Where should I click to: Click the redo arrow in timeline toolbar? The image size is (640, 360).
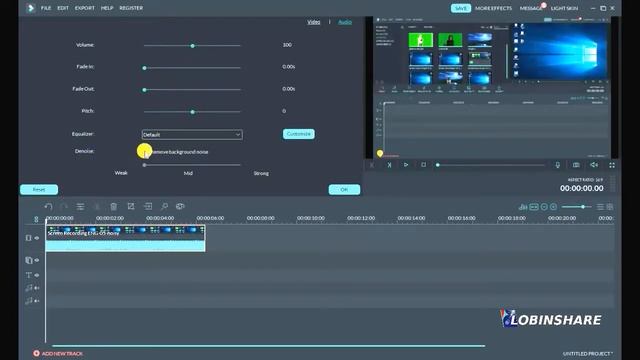pos(64,207)
